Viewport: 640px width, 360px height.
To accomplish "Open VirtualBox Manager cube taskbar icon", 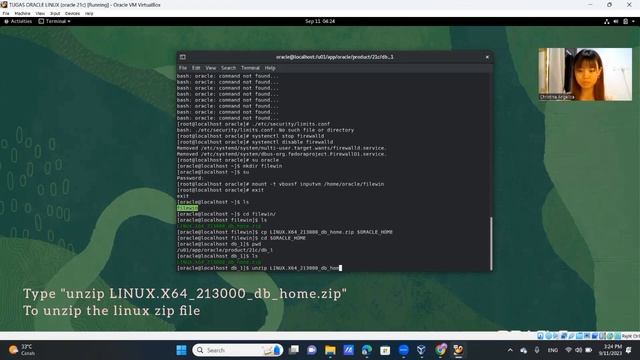I will click(422, 350).
